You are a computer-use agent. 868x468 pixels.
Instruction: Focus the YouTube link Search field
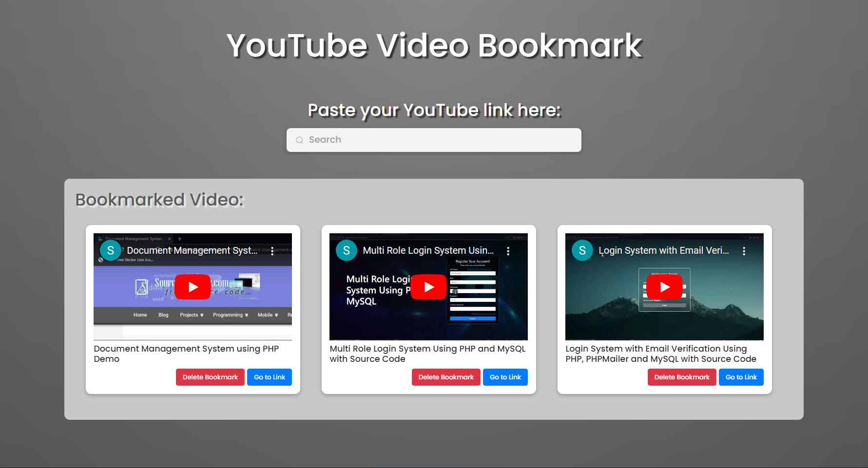[434, 140]
